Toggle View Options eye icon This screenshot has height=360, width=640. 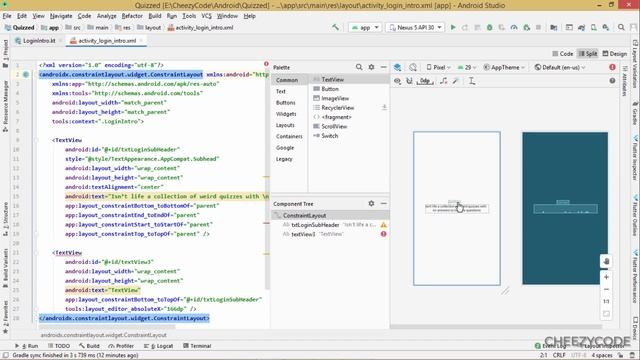(x=397, y=81)
